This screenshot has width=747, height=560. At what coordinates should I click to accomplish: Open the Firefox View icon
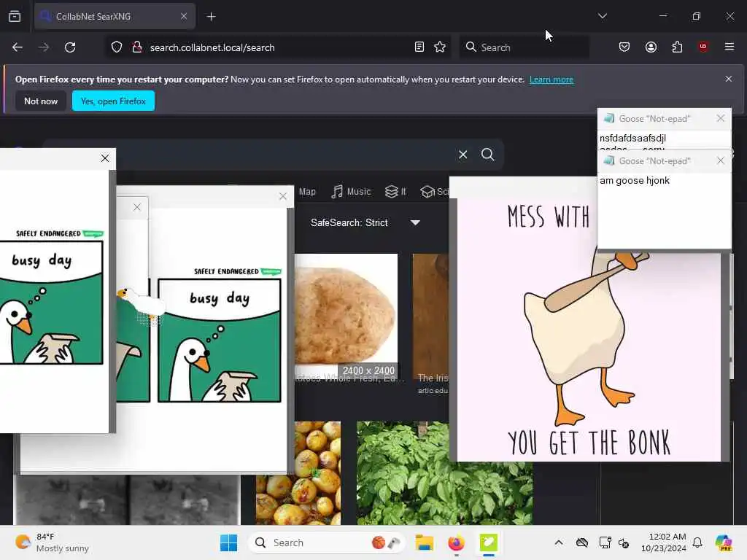click(15, 16)
